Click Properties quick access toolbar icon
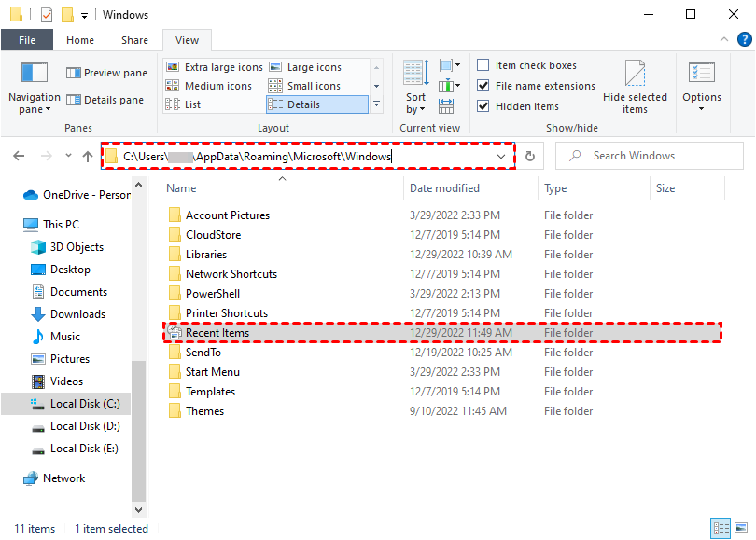 [47, 15]
